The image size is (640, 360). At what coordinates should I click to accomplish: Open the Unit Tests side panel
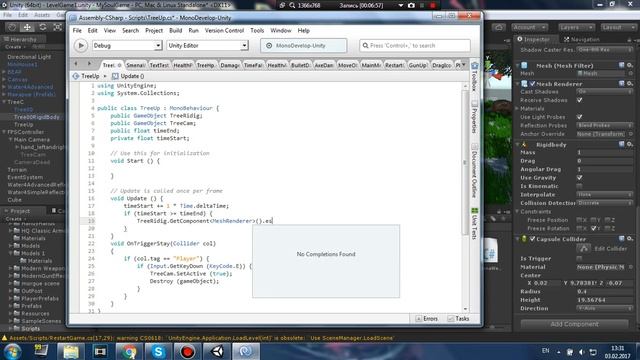click(474, 224)
